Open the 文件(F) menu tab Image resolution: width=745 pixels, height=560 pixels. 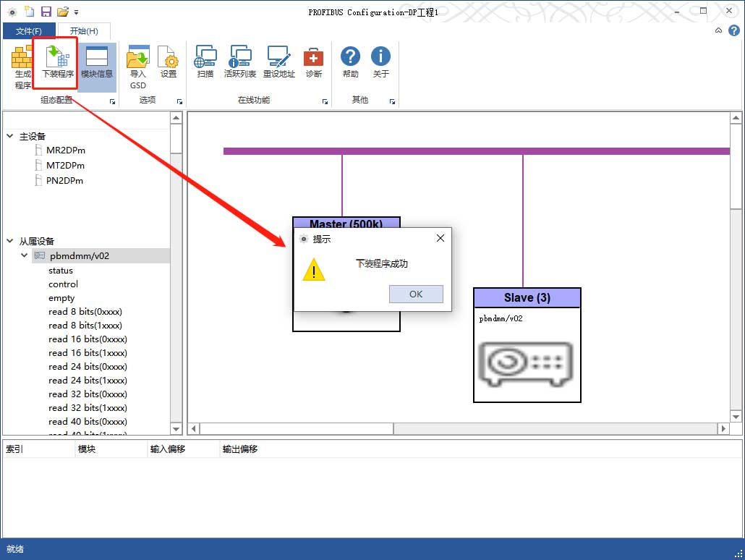click(29, 31)
